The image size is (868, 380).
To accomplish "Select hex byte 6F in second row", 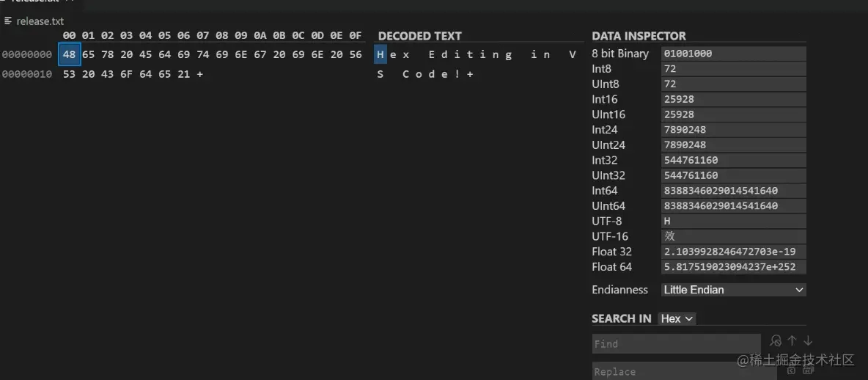I will pos(126,74).
